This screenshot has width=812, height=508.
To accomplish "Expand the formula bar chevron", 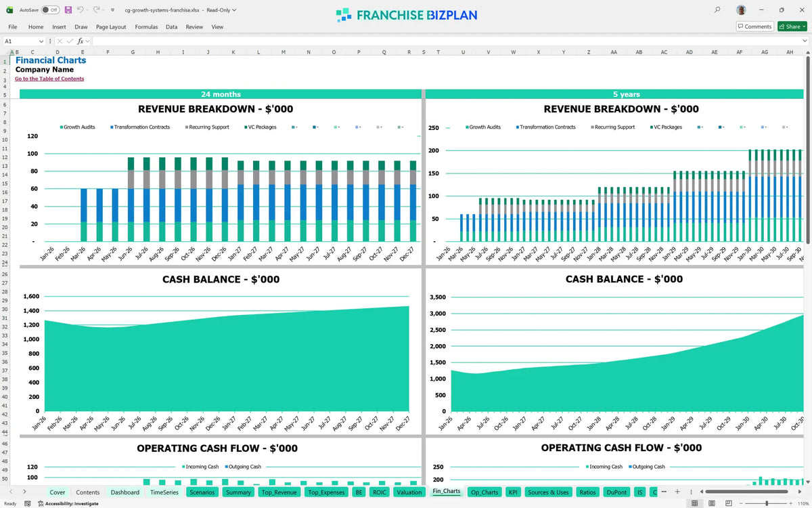I will 804,41.
